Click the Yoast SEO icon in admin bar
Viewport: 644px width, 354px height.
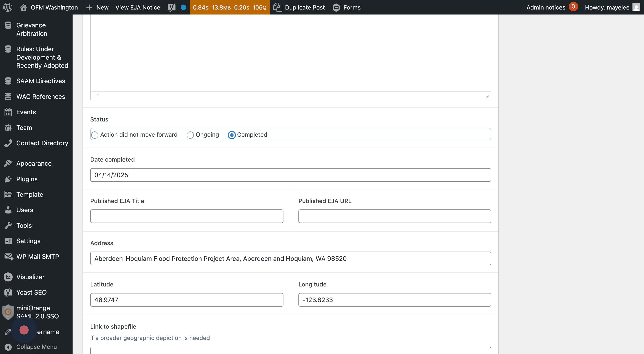click(171, 7)
